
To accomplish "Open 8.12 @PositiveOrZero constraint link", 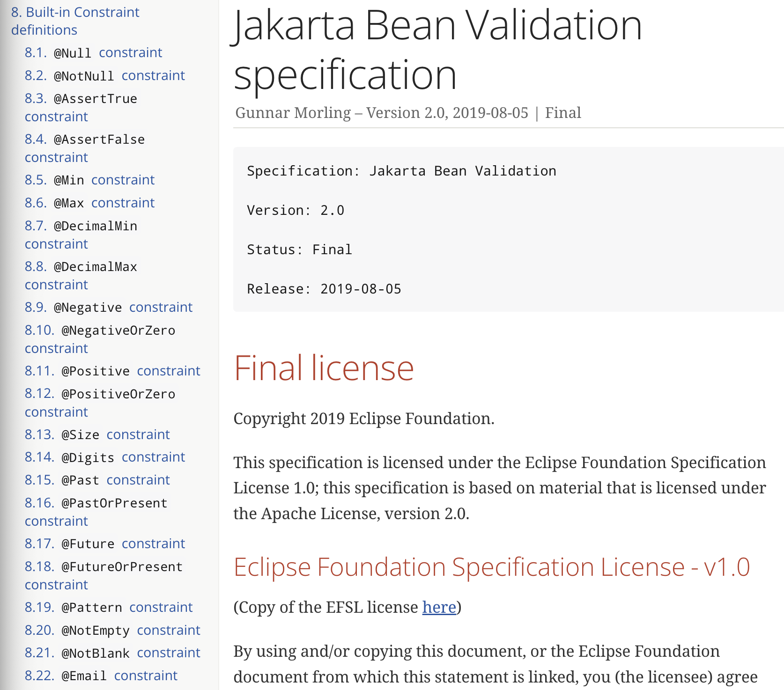I will (x=100, y=403).
